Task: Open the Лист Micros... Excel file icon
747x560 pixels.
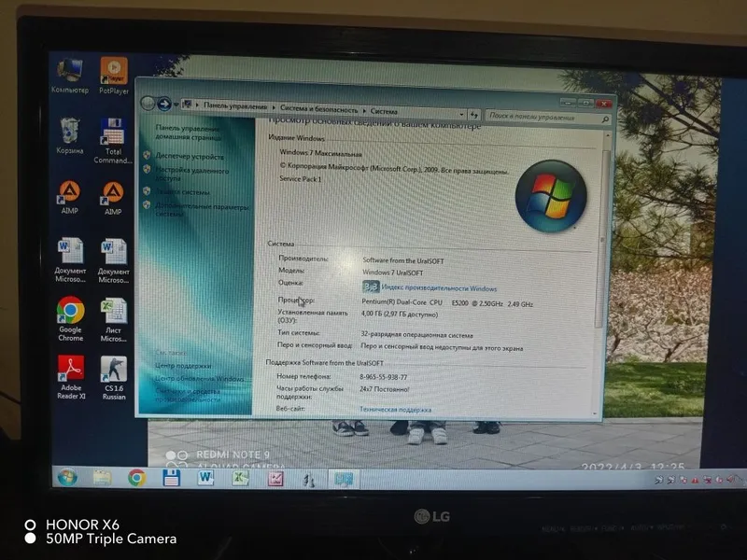Action: pos(113,319)
